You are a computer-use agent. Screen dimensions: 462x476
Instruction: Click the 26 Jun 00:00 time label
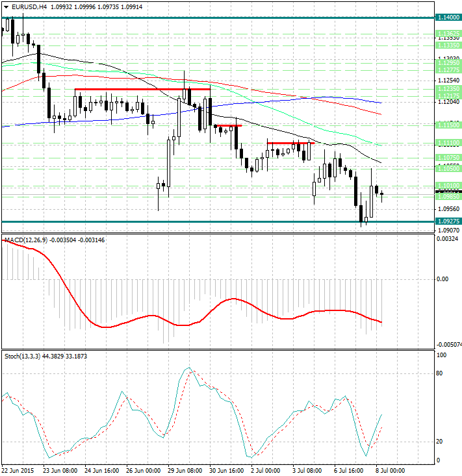144,471
